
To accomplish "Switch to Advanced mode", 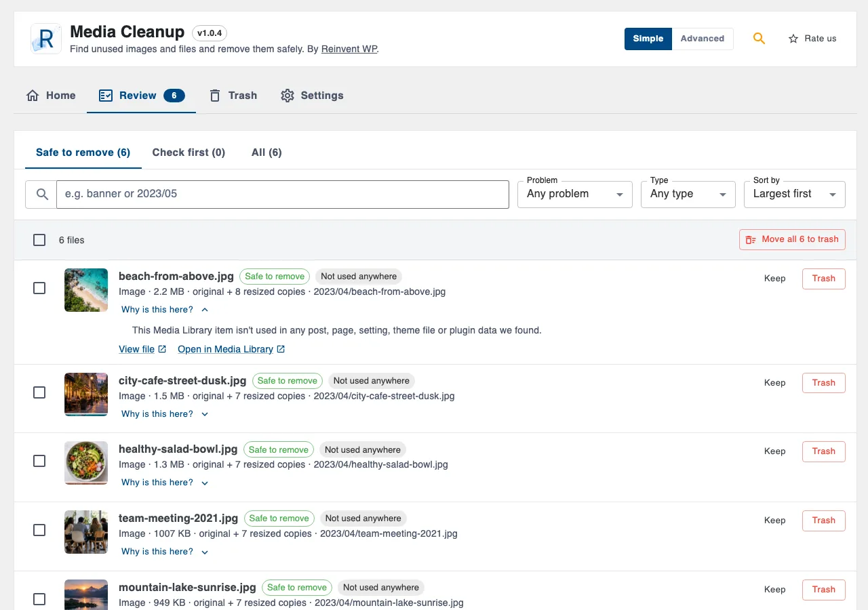I will pos(703,39).
